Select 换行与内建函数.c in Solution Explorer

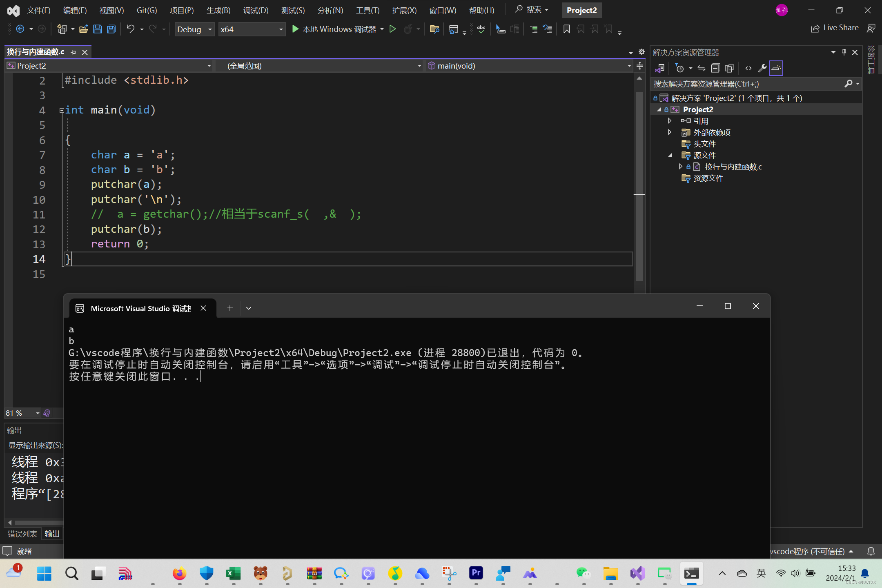733,167
